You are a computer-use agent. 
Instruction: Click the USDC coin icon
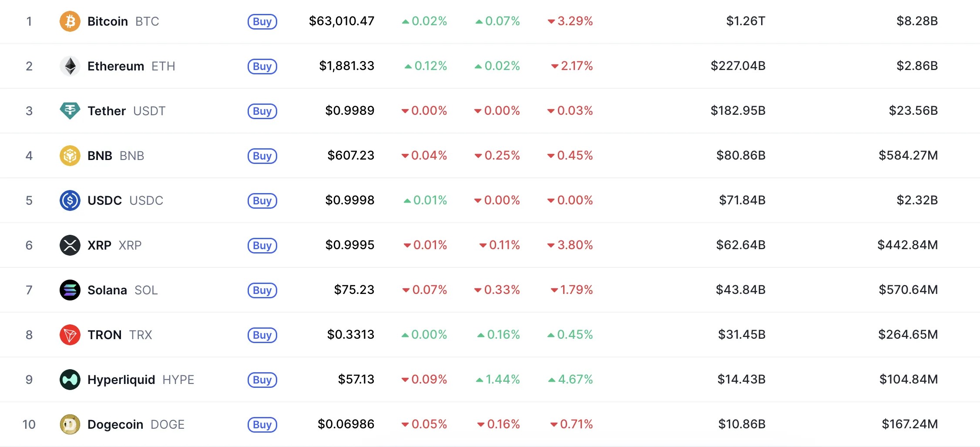point(70,200)
